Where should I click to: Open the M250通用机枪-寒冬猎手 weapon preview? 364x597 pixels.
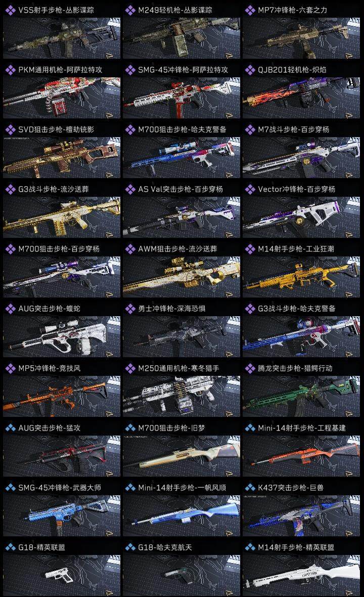[x=181, y=396]
